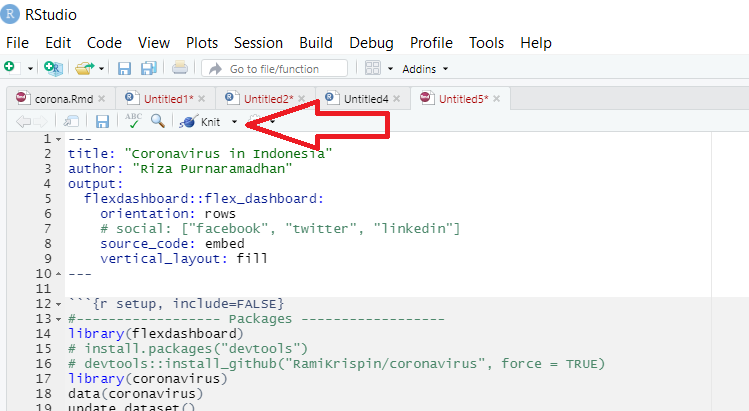Print the current file

180,68
